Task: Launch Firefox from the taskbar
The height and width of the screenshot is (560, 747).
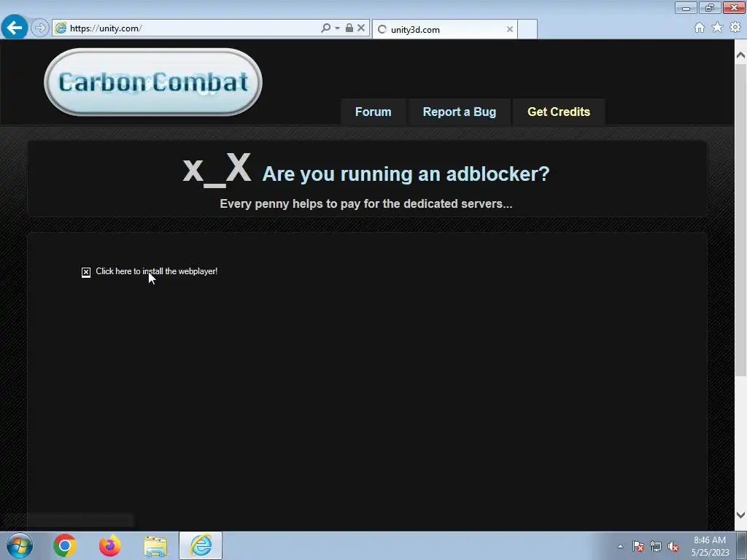Action: coord(110,545)
